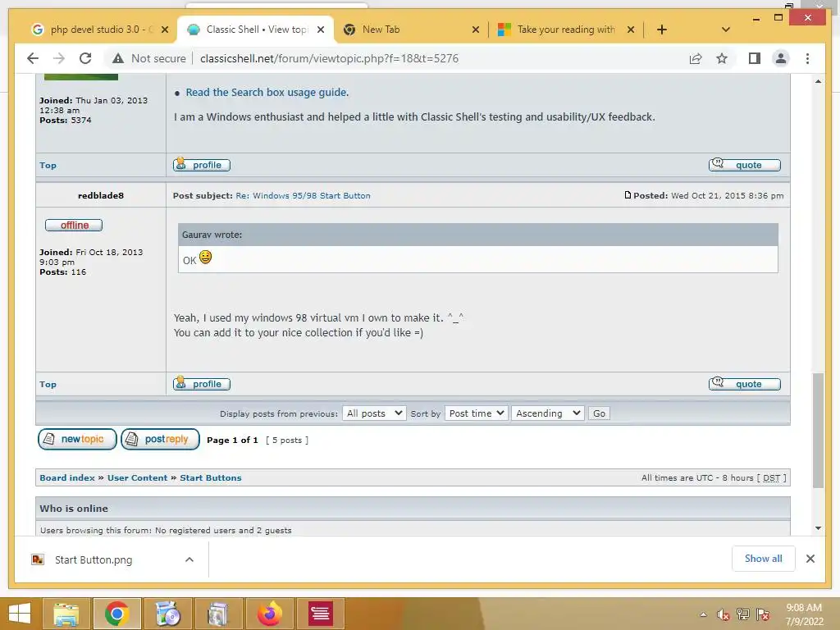Image resolution: width=840 pixels, height=630 pixels.
Task: Open Read the Search box usage guide link
Action: pyautogui.click(x=267, y=92)
